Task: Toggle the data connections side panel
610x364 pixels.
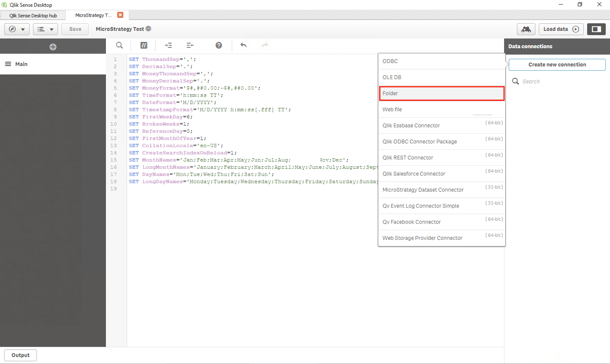Action: coord(596,29)
